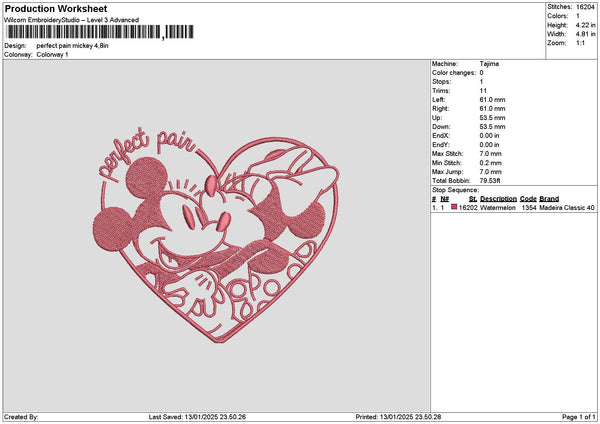Click the Created By label
The height and width of the screenshot is (424, 600).
coord(21,417)
